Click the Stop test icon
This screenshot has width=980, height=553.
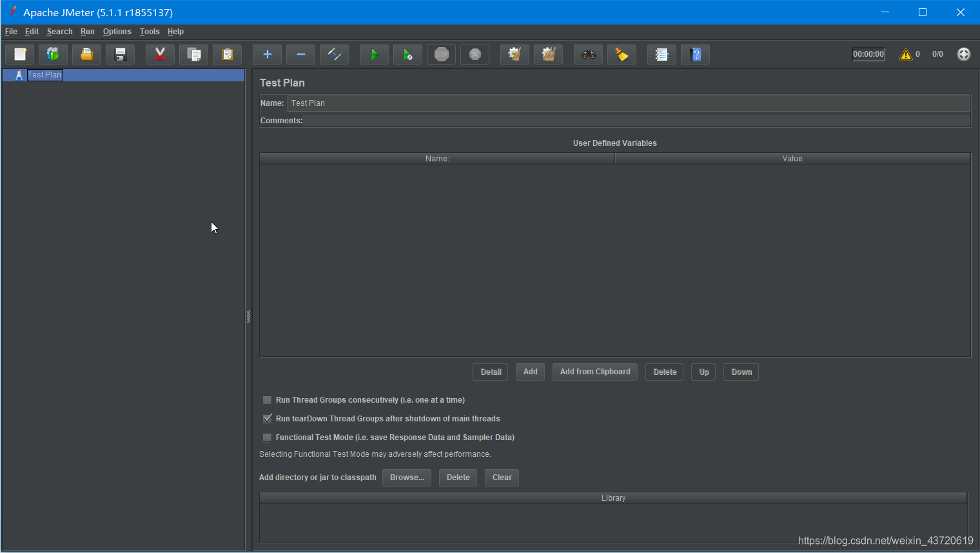point(441,54)
